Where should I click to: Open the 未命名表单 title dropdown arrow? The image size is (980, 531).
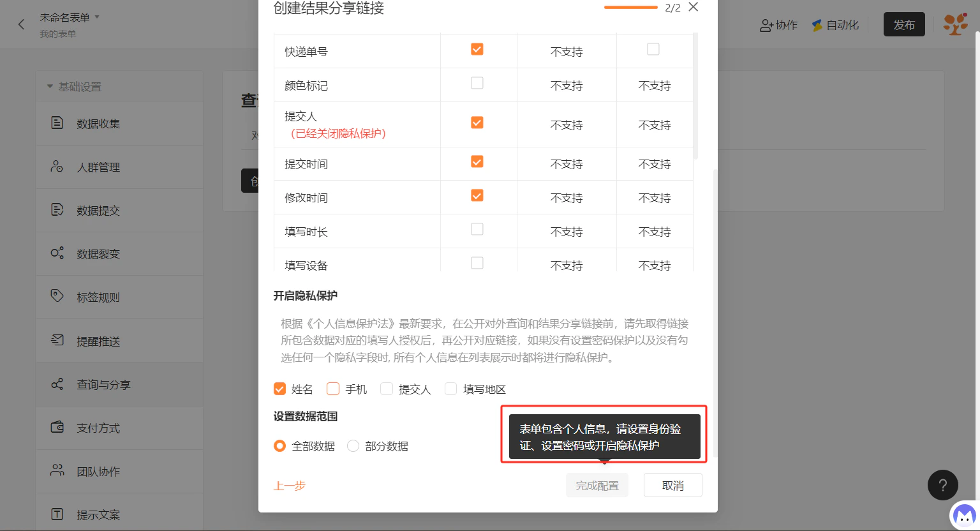pyautogui.click(x=97, y=17)
